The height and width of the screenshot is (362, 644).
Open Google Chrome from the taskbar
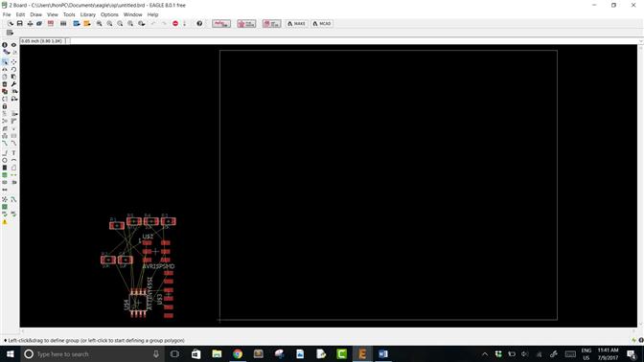pos(238,353)
